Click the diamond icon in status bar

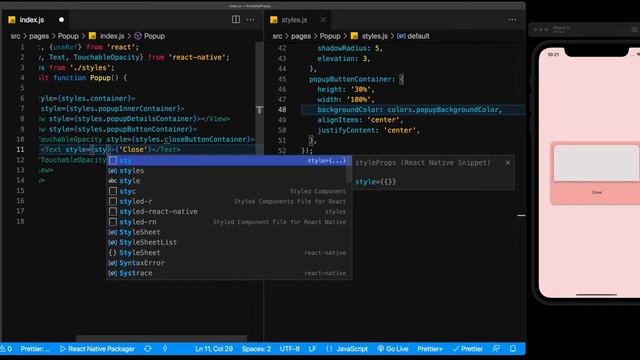[165, 349]
